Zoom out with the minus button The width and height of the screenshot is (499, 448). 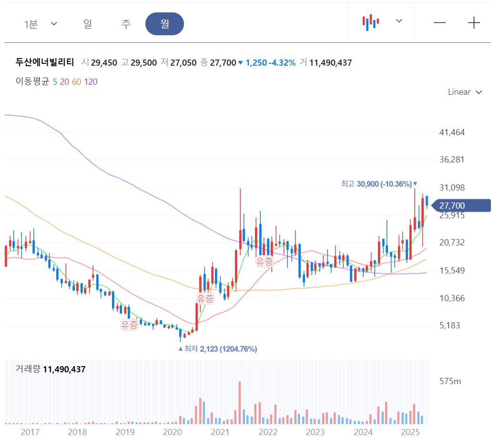point(439,22)
